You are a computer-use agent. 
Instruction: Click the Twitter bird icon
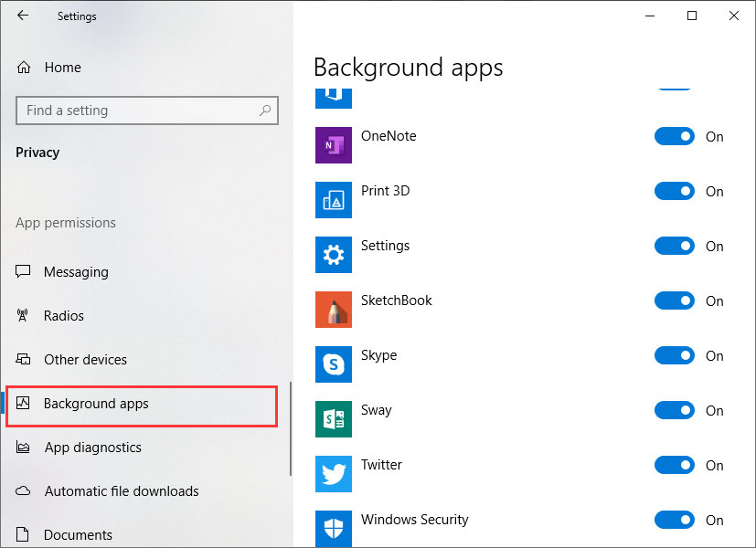(333, 474)
